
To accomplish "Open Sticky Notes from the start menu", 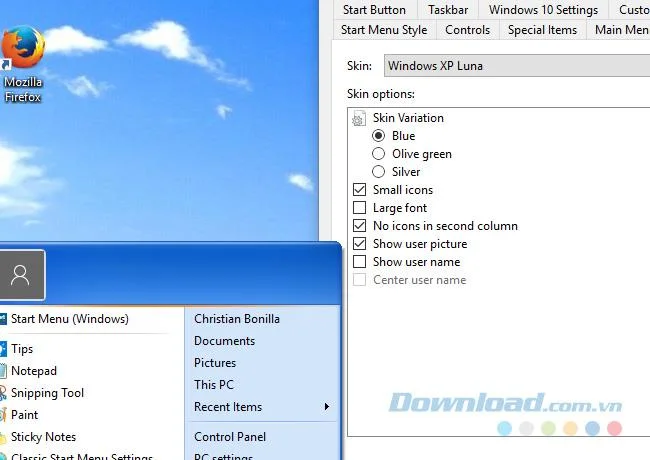I will point(43,437).
